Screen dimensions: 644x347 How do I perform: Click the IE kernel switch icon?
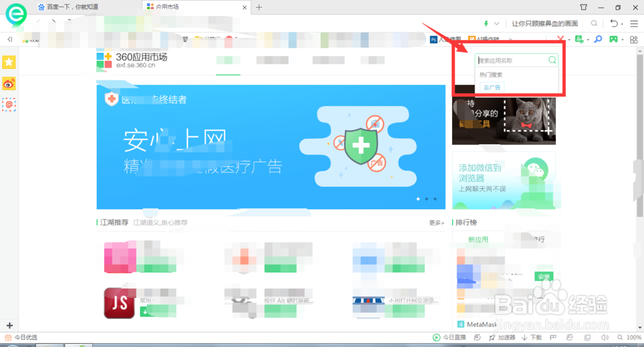tap(569, 337)
